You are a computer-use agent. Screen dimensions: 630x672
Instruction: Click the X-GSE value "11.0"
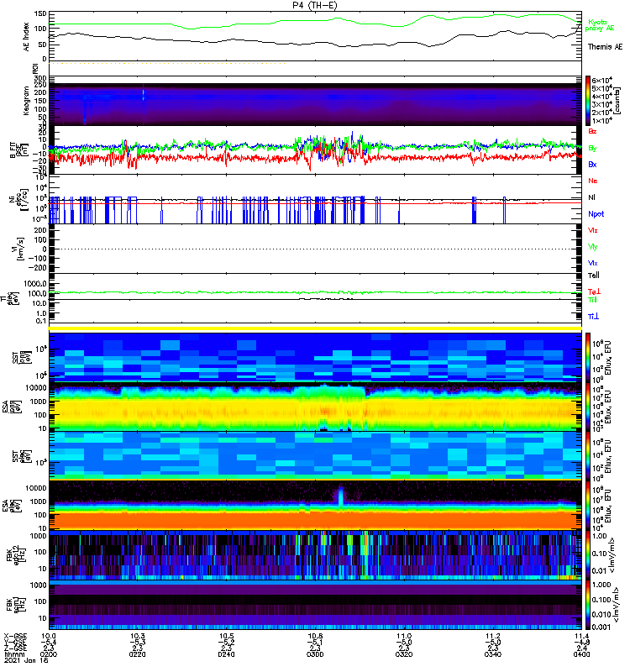[x=404, y=637]
